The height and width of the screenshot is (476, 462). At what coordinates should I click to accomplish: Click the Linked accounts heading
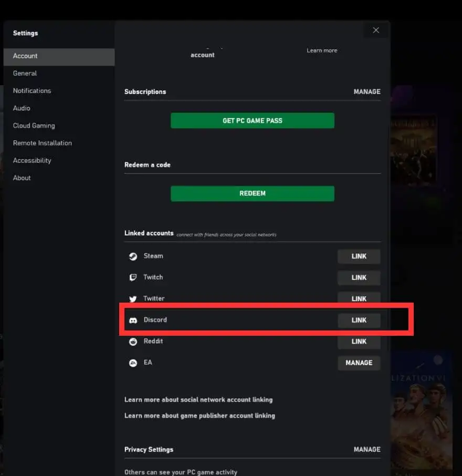pos(149,233)
